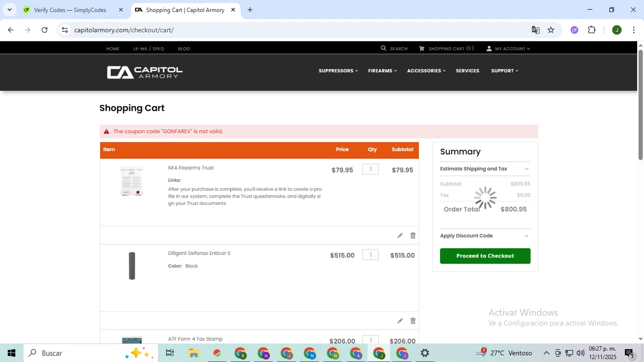Delete Diligent Defense Enticer S with trash icon
Image resolution: width=644 pixels, height=362 pixels.
[413, 321]
